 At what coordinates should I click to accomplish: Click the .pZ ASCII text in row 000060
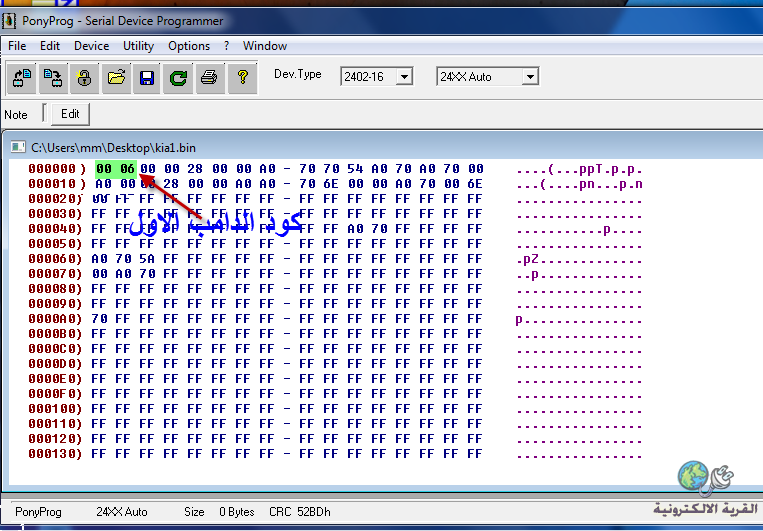(x=527, y=259)
